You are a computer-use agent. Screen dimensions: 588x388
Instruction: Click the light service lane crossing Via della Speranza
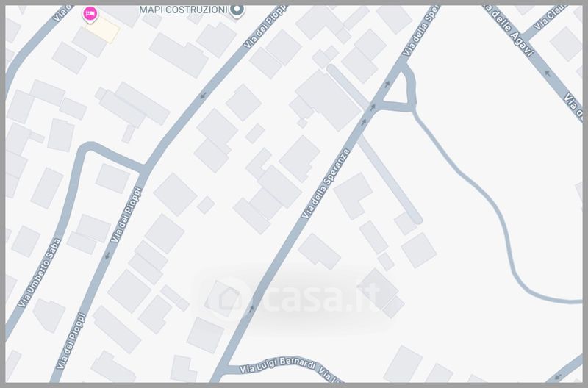[373, 144]
